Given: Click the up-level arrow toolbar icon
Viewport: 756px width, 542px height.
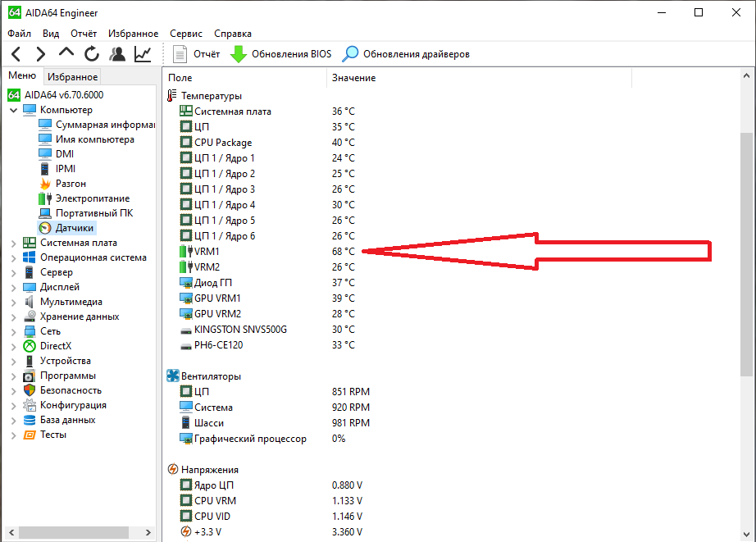Looking at the screenshot, I should click(x=66, y=52).
